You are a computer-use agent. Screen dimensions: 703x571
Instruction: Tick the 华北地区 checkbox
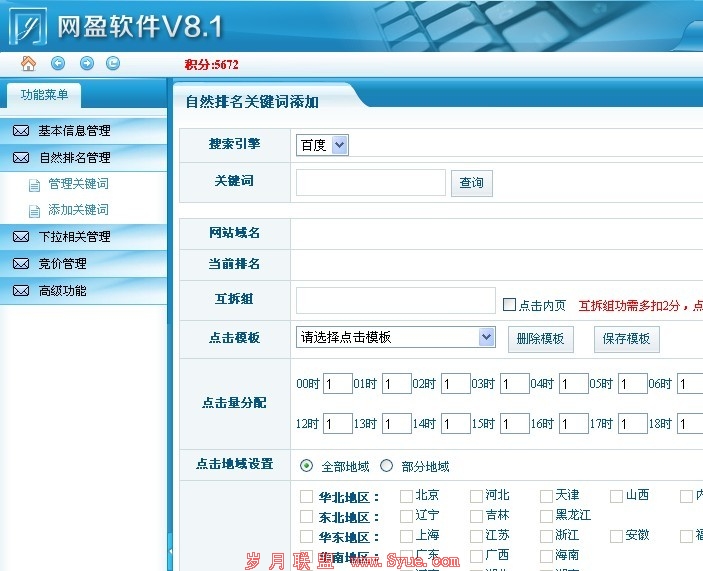[306, 496]
